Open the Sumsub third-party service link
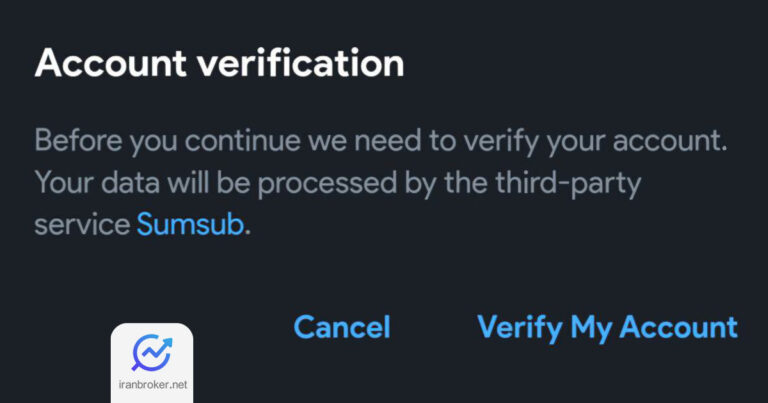Image resolution: width=768 pixels, height=403 pixels. [x=190, y=225]
